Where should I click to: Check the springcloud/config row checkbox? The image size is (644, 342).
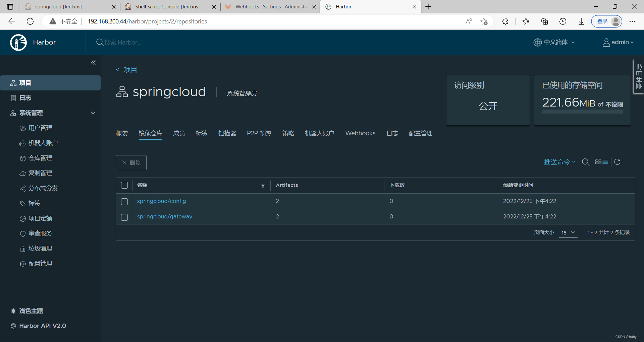pos(124,201)
